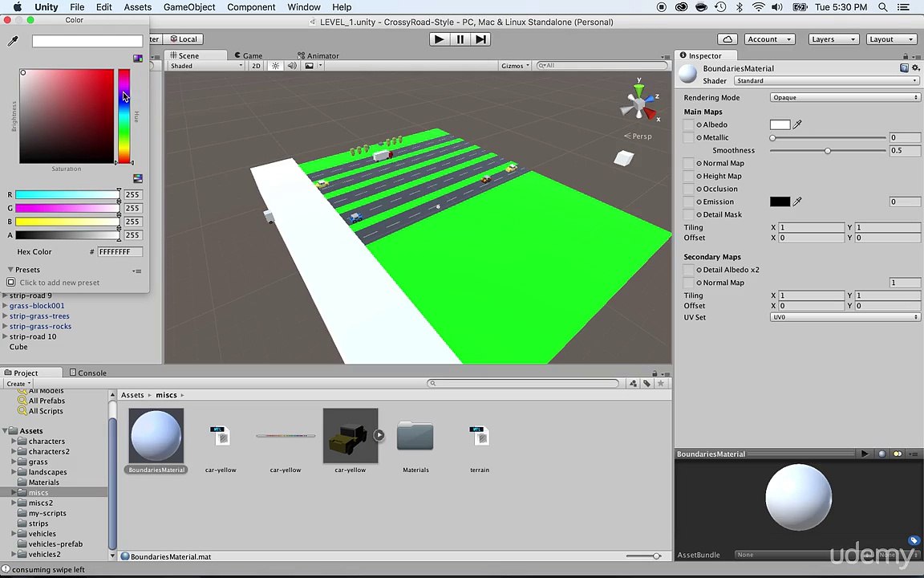
Task: Select the BoundariesMaterial asset thumbnail
Action: click(x=156, y=436)
